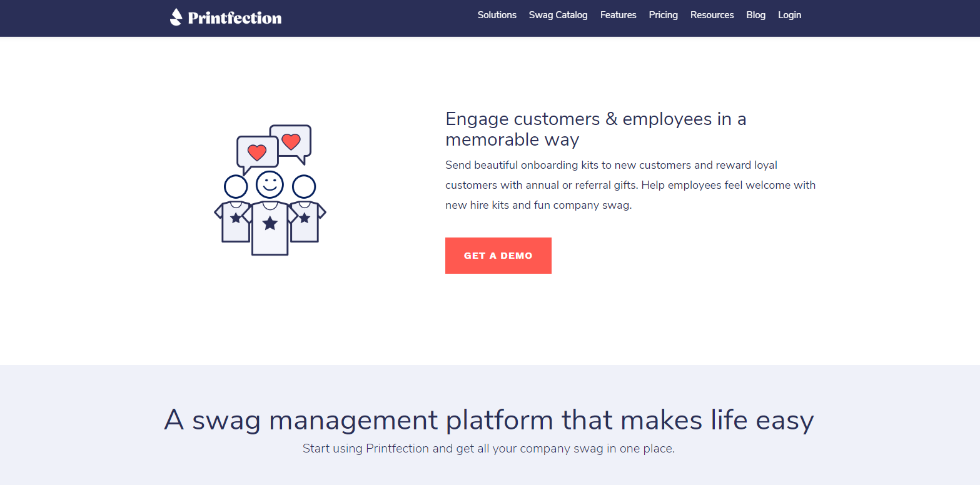
Task: Open the Resources nav menu
Action: (x=712, y=15)
